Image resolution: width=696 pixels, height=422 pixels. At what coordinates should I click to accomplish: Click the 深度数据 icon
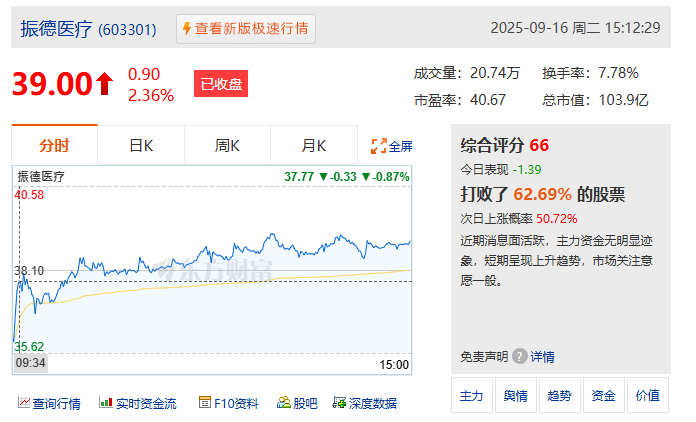339,402
